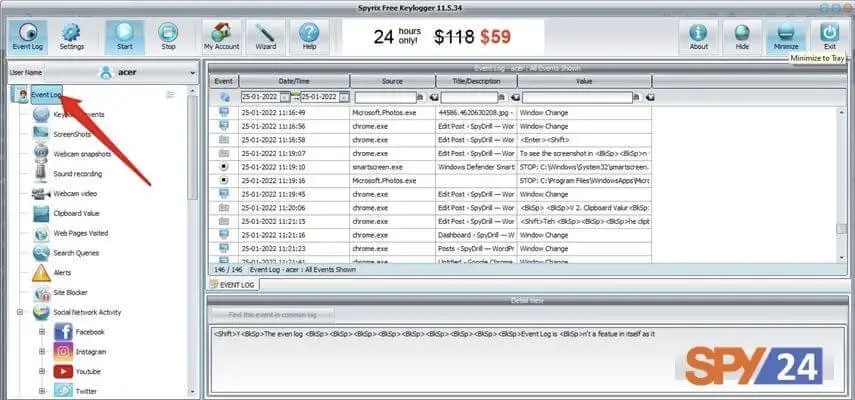Screen dimensions: 855x400
Task: Open the Event Log toolbar button
Action: point(27,37)
